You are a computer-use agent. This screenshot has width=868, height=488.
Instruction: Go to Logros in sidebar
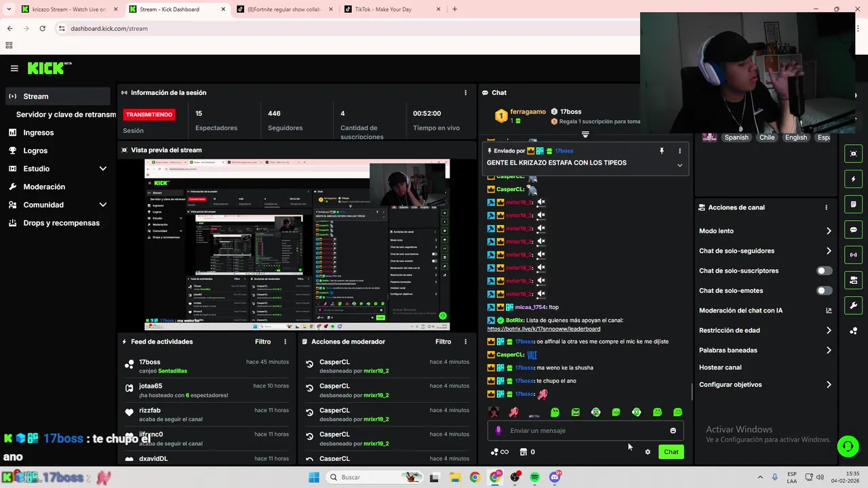coord(35,150)
